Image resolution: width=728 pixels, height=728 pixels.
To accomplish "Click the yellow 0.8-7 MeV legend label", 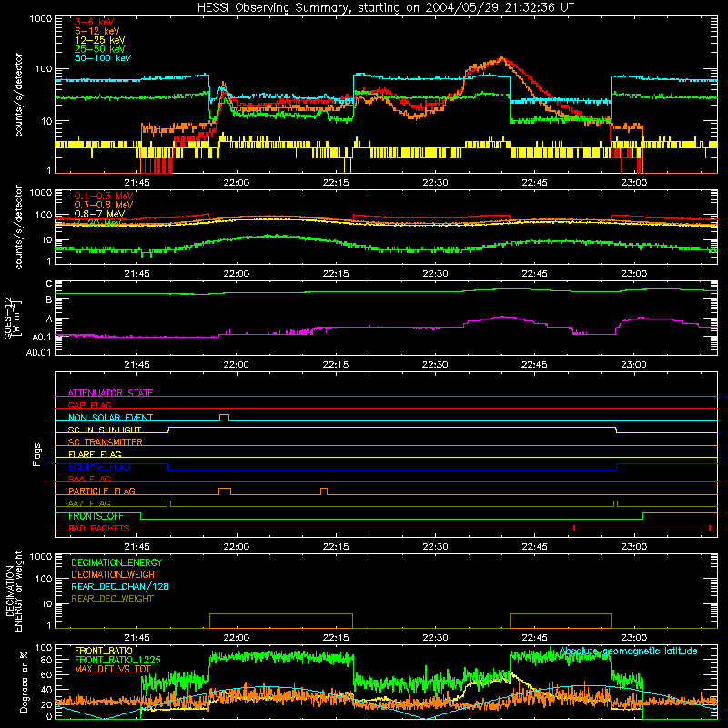I will (x=99, y=214).
